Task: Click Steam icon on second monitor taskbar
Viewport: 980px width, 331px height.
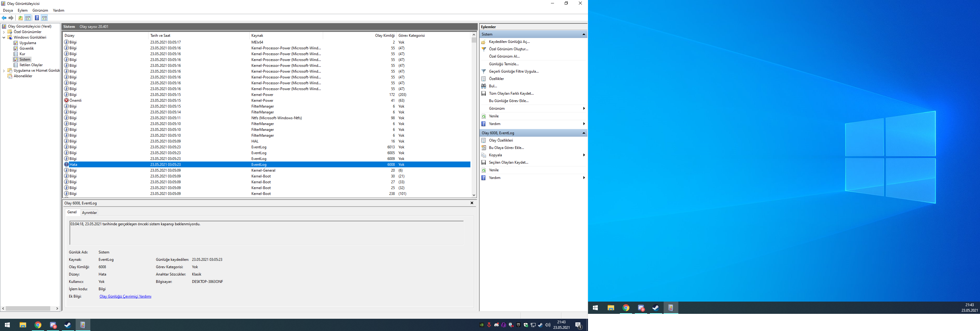Action: pyautogui.click(x=656, y=308)
